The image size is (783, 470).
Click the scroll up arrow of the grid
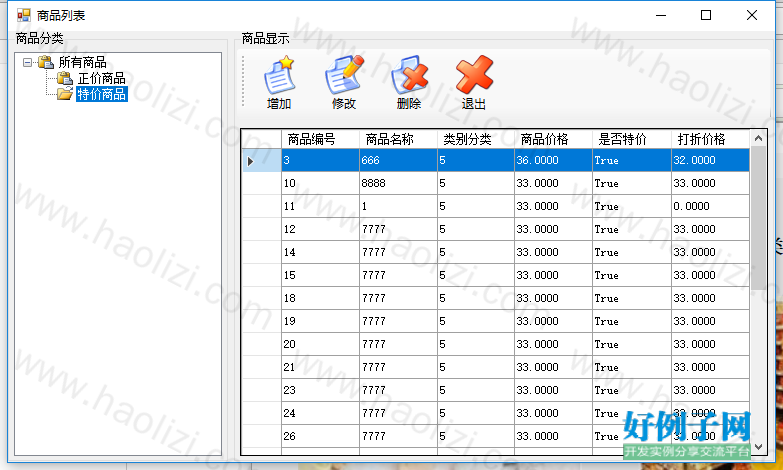(x=759, y=138)
